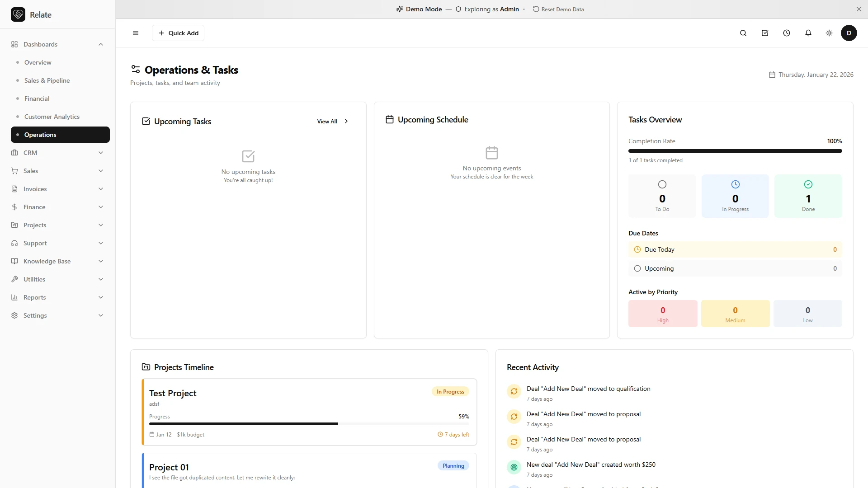Open the clock history icon in the top bar
This screenshot has height=488, width=868.
[787, 33]
